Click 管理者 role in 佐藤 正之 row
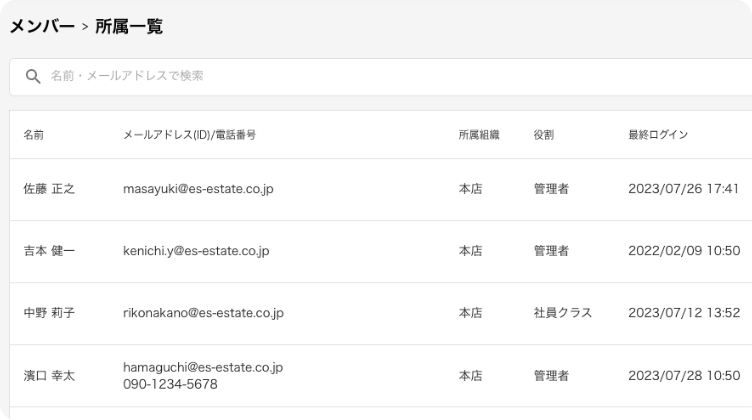 (551, 189)
